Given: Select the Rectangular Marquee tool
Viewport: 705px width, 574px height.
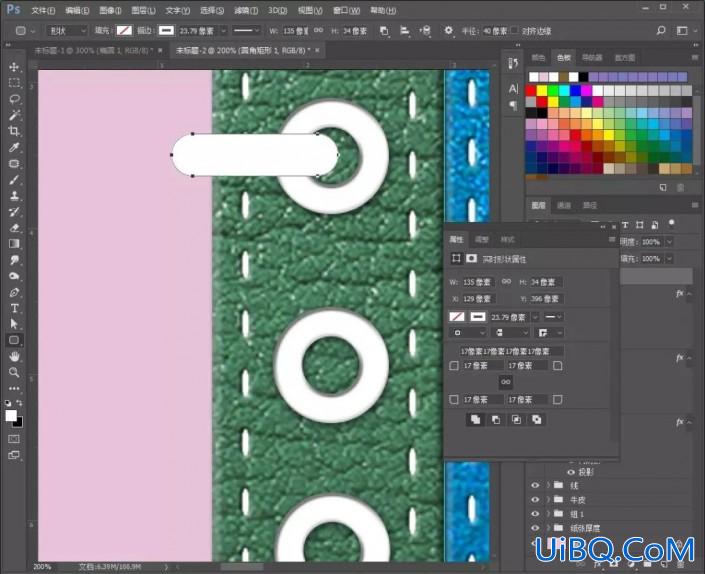Looking at the screenshot, I should 14,83.
